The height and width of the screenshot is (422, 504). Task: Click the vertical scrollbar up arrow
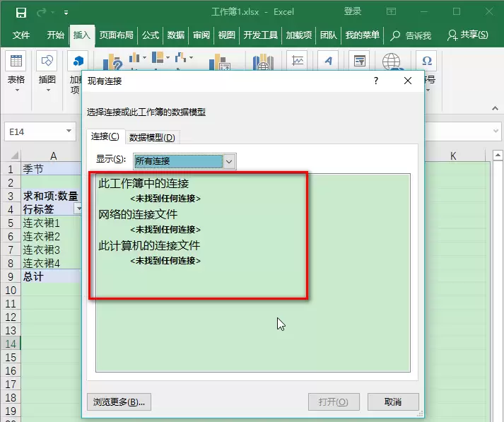point(498,156)
